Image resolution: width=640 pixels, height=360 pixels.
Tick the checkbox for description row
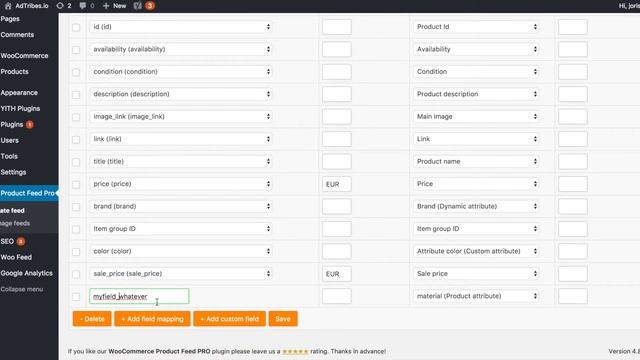(x=76, y=95)
